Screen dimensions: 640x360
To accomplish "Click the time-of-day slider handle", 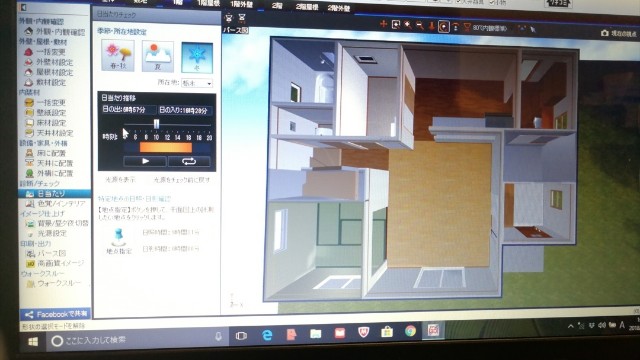I will 156,124.
